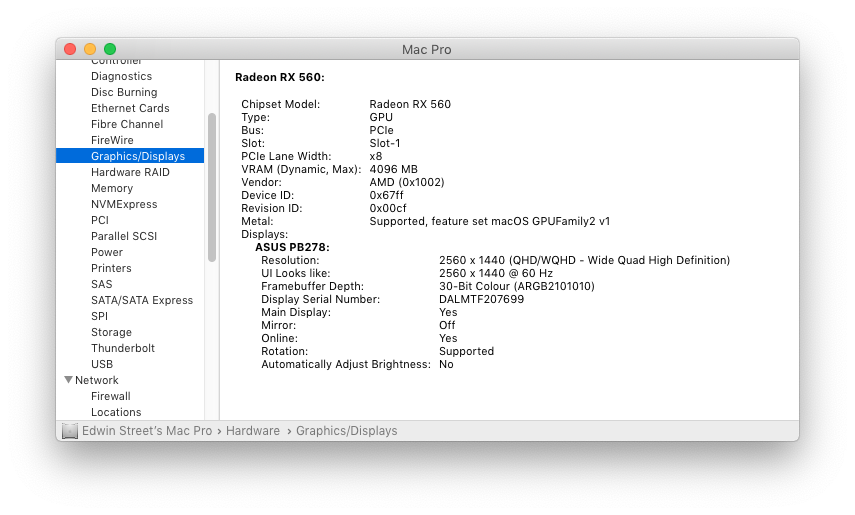Open NVMExpress hardware entry
Viewport: 855px width, 515px height.
coord(124,204)
